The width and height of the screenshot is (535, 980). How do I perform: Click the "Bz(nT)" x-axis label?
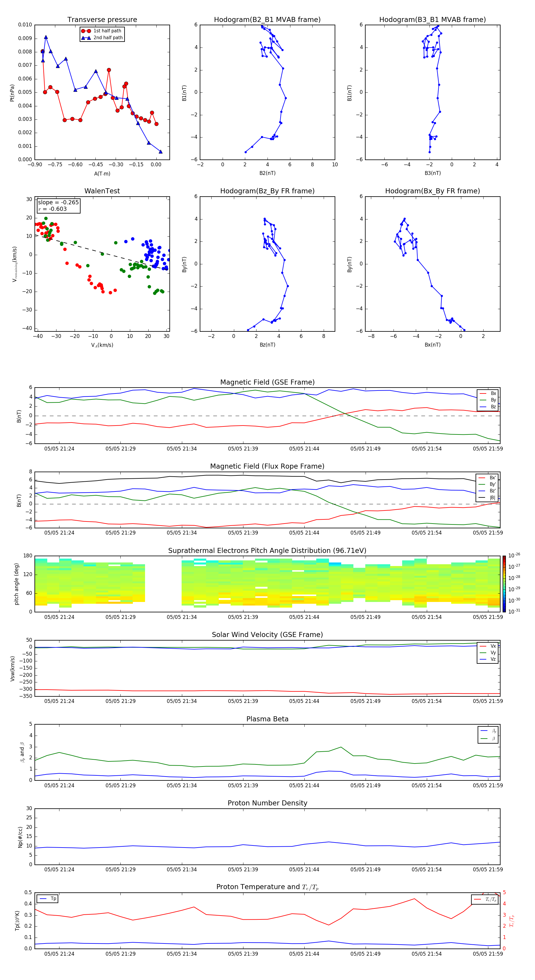267,345
